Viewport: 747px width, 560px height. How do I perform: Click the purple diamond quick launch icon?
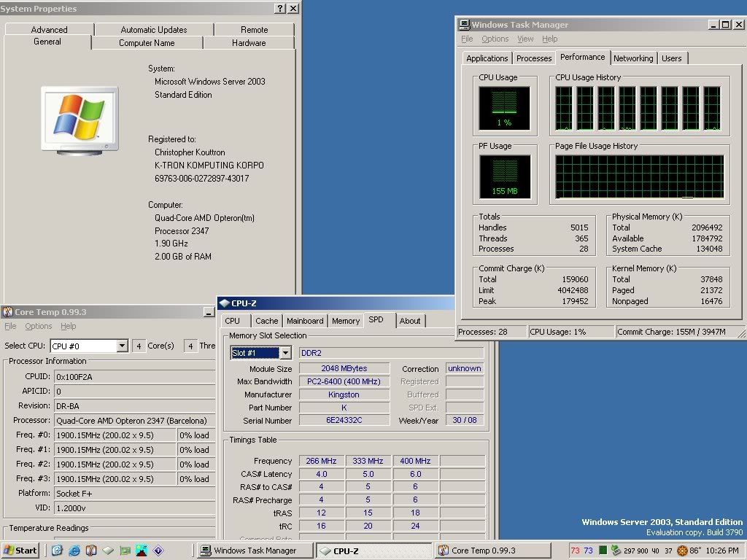pos(158,551)
